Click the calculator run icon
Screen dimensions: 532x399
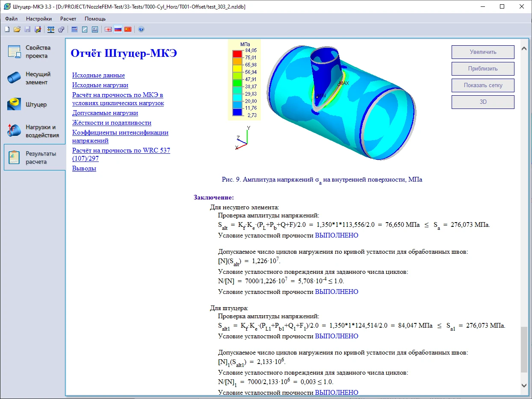[74, 29]
